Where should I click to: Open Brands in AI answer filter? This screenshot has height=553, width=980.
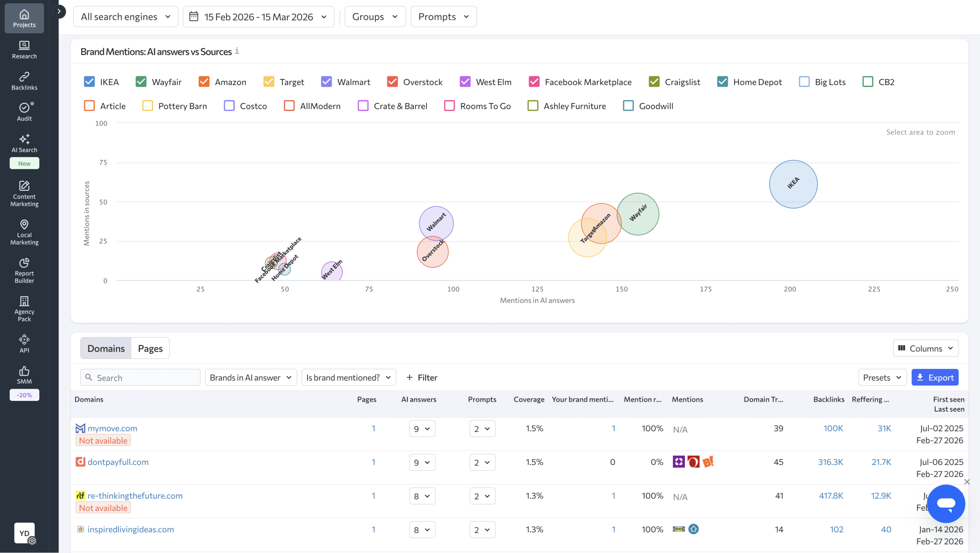point(251,377)
